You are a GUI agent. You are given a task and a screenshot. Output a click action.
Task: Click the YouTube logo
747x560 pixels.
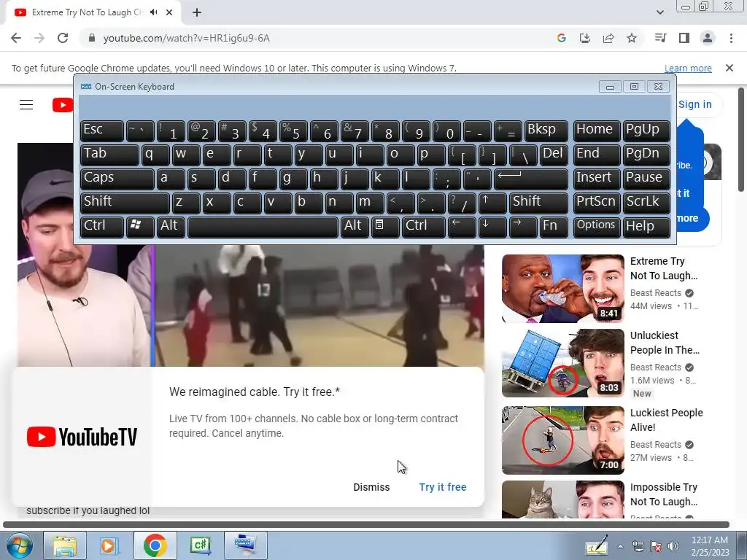[x=63, y=105]
